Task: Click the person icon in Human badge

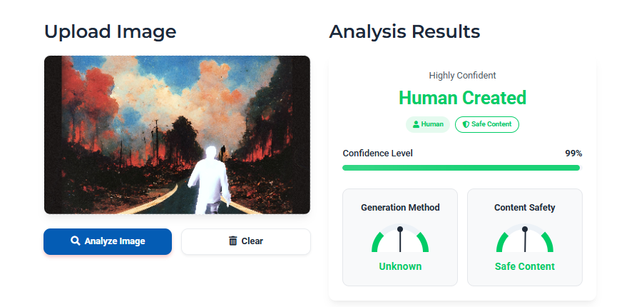Action: tap(416, 124)
